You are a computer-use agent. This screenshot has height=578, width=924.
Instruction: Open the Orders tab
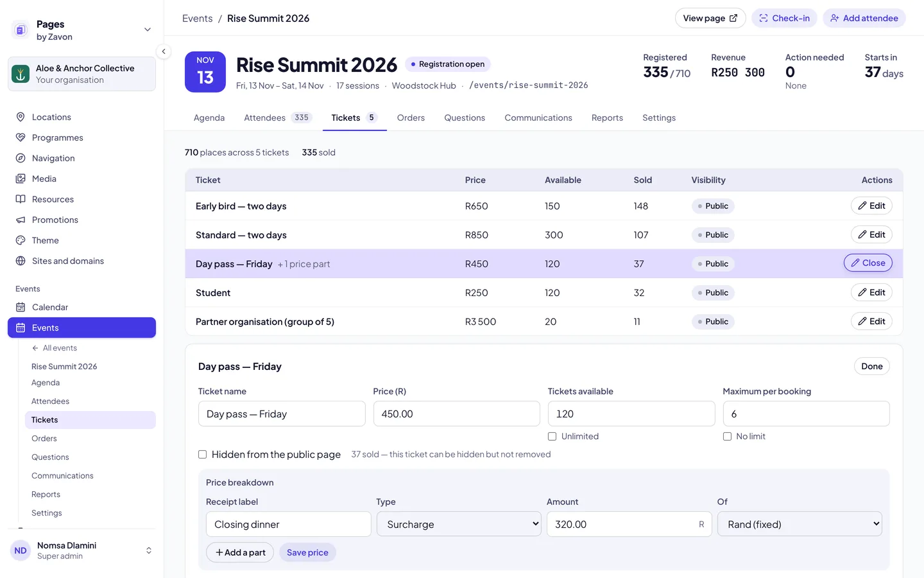click(411, 118)
